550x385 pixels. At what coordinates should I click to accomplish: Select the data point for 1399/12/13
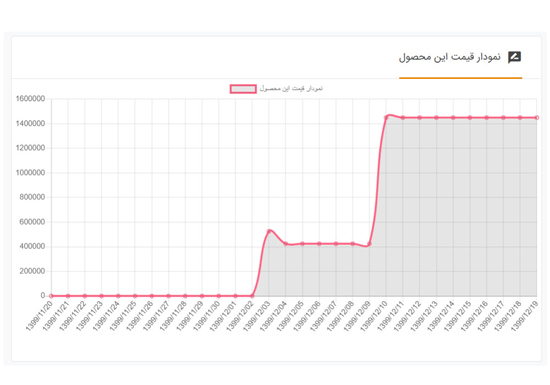coord(436,118)
